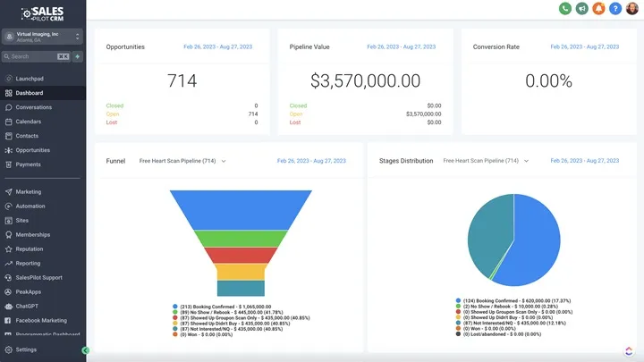Screen dimensions: 644x362
Task: Go to Conversations in the sidebar
Action: [34, 107]
